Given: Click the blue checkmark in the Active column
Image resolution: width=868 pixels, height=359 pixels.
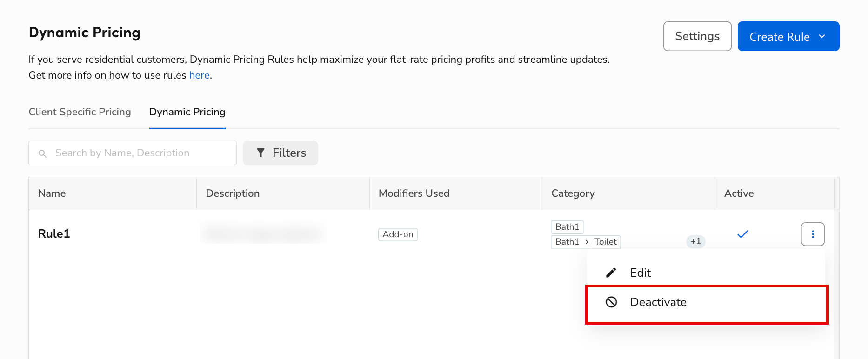Looking at the screenshot, I should click(742, 234).
